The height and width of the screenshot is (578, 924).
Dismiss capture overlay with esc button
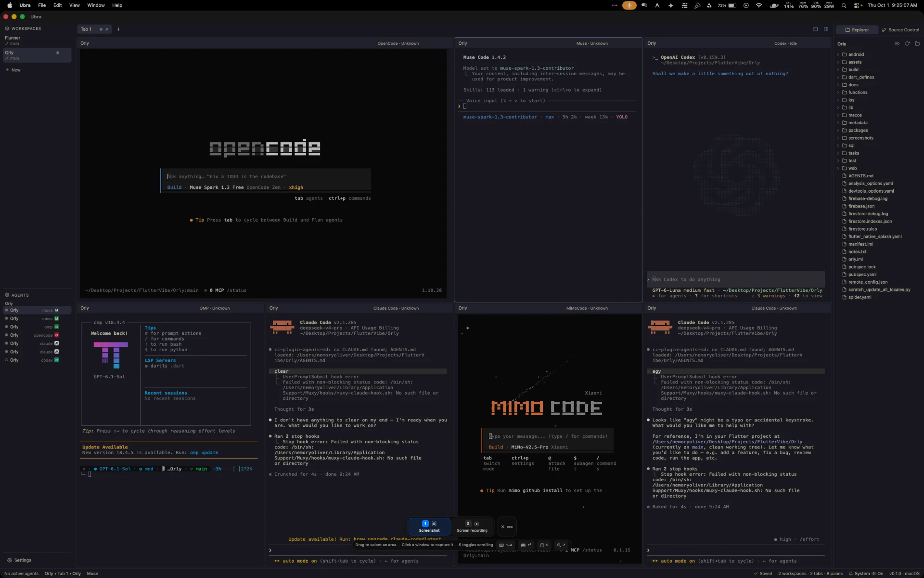pos(507,526)
